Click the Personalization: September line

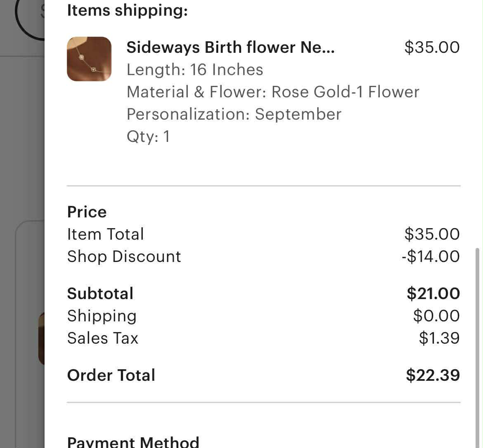(x=234, y=114)
